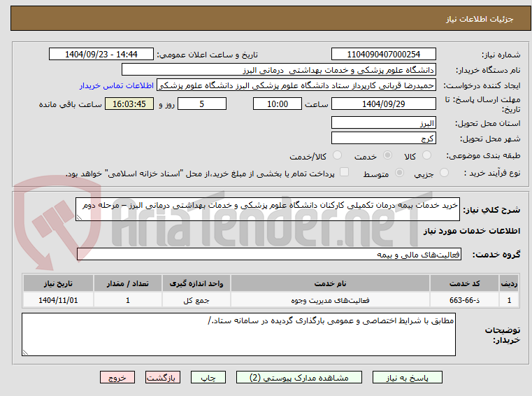
Task: Select the جزیی purchase type radio
Action: 444,173
